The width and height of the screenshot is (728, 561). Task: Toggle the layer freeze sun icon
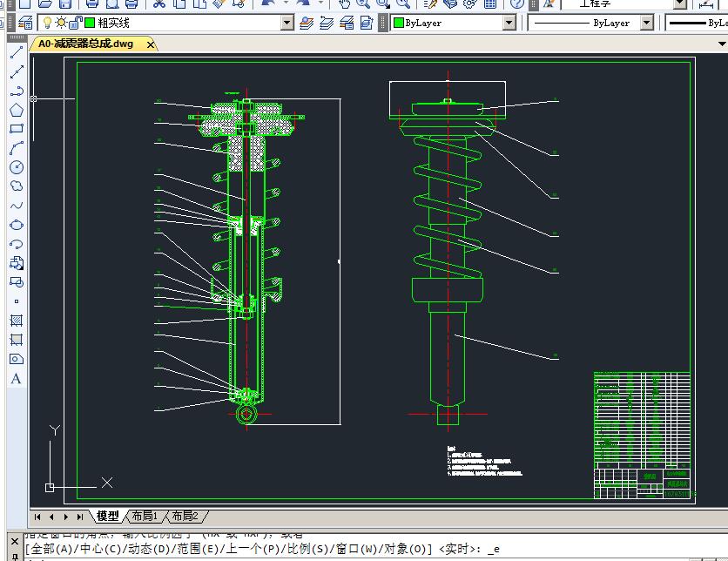click(60, 23)
